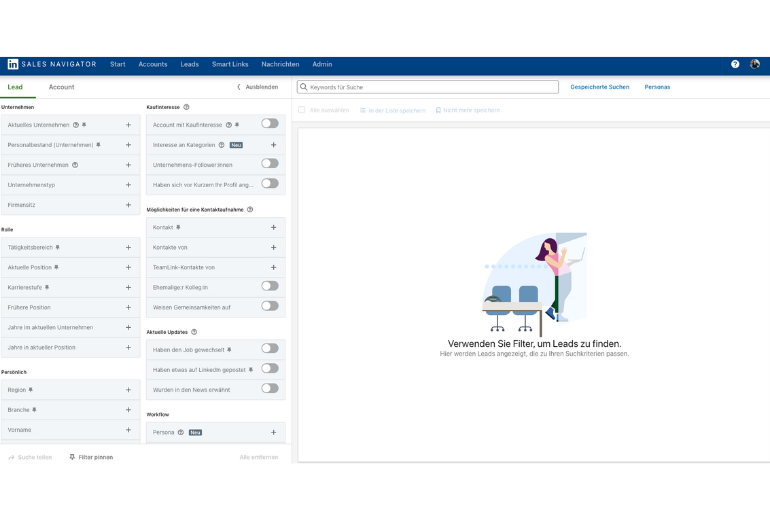Screen dimensions: 770x520
Task: Switch to the Account tab
Action: click(61, 87)
